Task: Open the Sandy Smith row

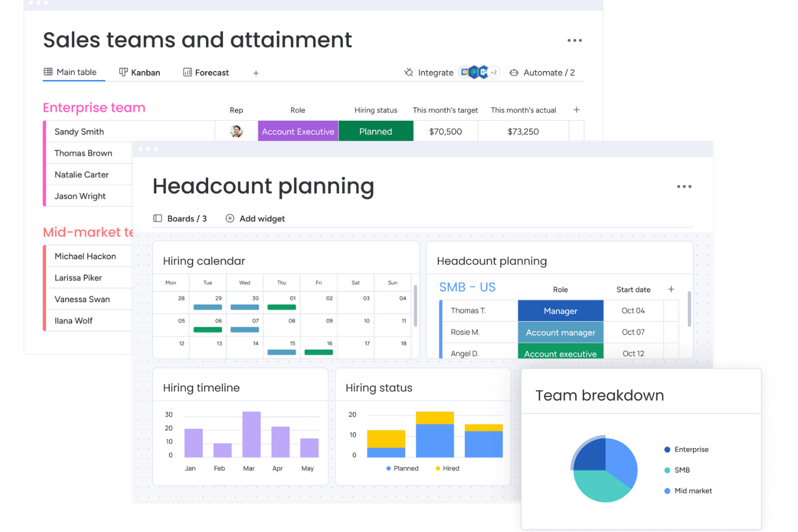Action: click(130, 131)
